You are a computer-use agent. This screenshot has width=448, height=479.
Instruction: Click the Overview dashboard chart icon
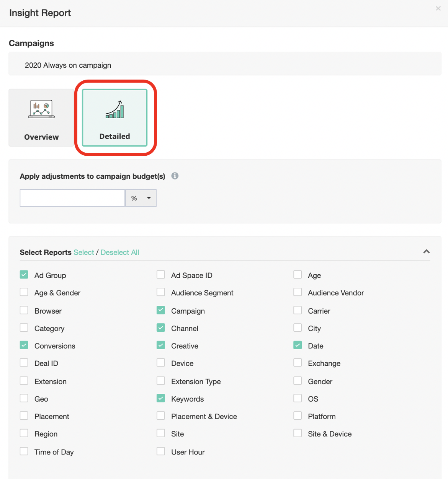(x=41, y=109)
